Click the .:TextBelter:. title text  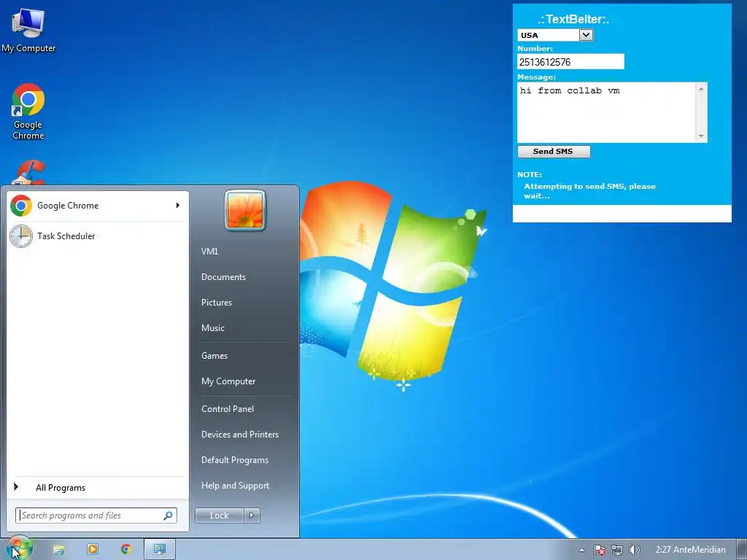573,20
